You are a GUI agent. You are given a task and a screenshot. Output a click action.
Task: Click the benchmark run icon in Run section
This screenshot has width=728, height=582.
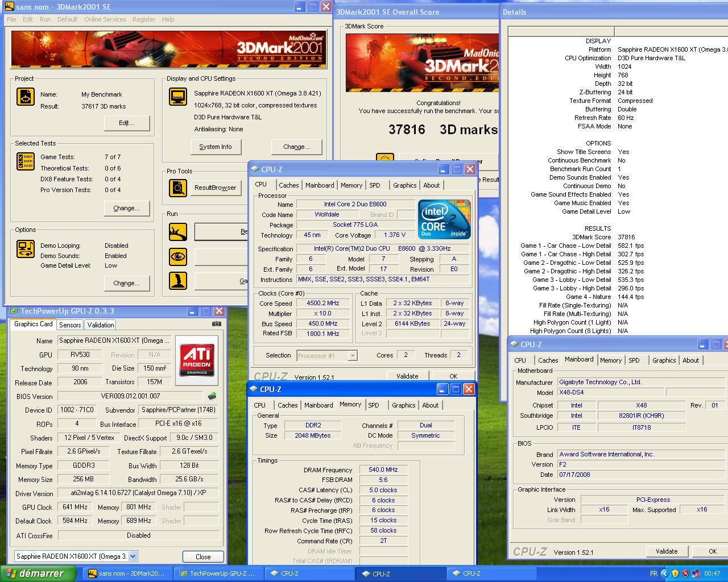pos(178,232)
